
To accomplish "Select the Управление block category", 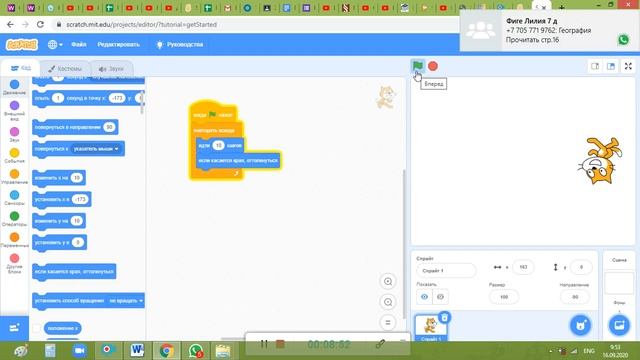I will click(x=14, y=177).
